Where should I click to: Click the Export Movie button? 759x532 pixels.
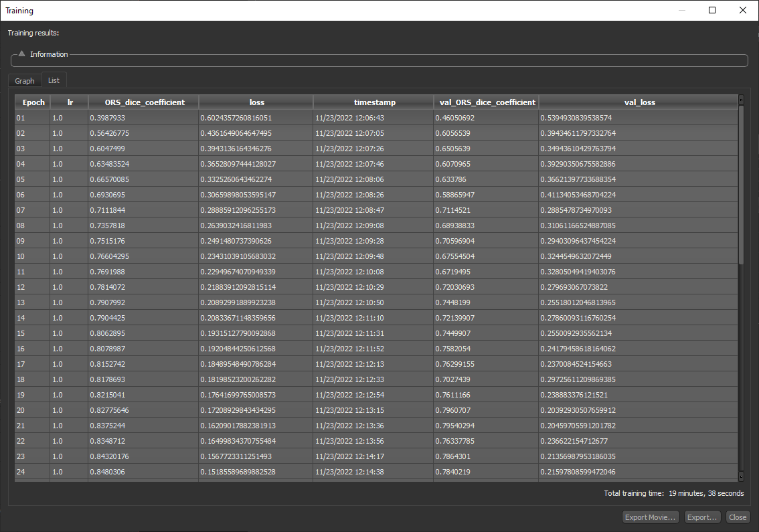click(x=651, y=517)
